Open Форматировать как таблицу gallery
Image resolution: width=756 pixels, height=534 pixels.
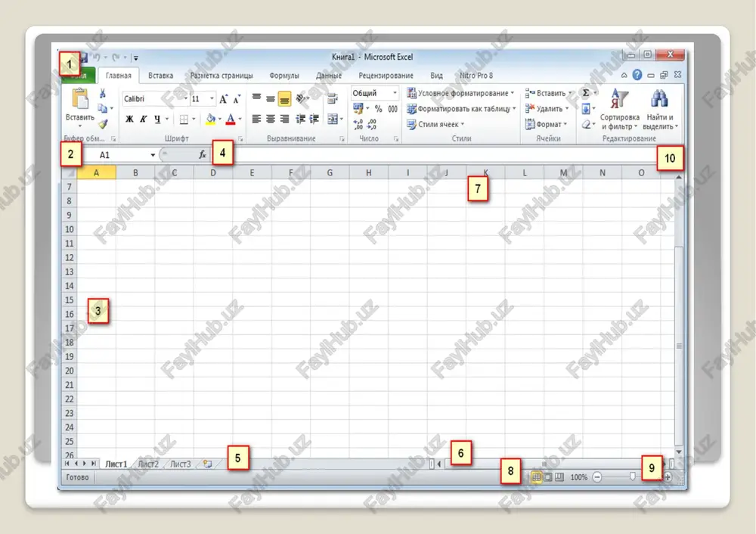(x=461, y=108)
